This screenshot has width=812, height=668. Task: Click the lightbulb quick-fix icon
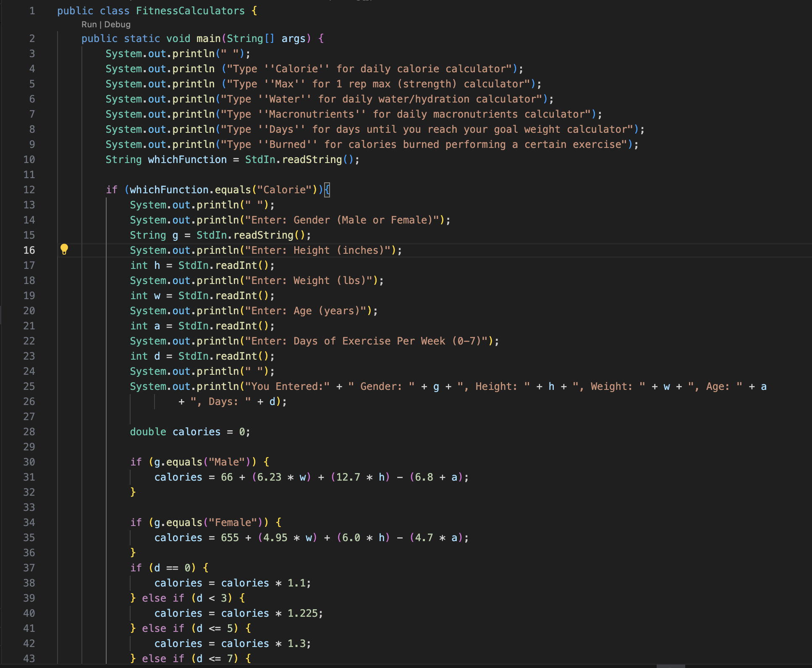[64, 249]
